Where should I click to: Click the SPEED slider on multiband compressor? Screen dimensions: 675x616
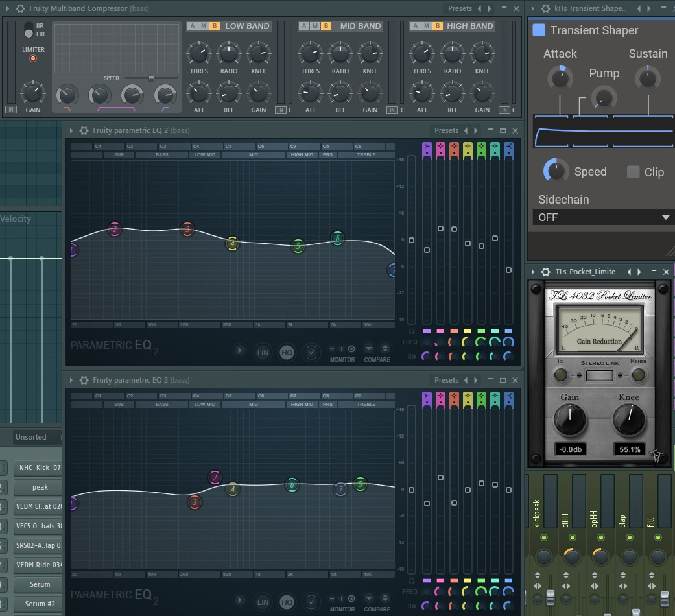[x=152, y=78]
